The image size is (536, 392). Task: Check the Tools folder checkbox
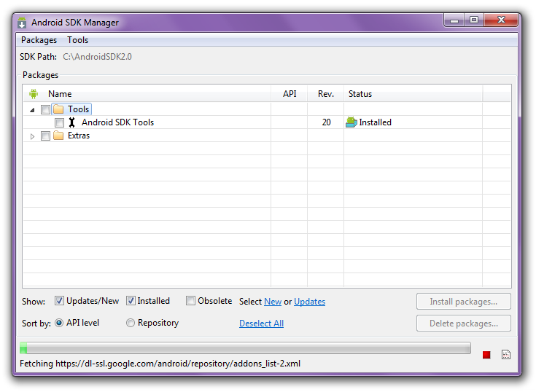click(45, 109)
